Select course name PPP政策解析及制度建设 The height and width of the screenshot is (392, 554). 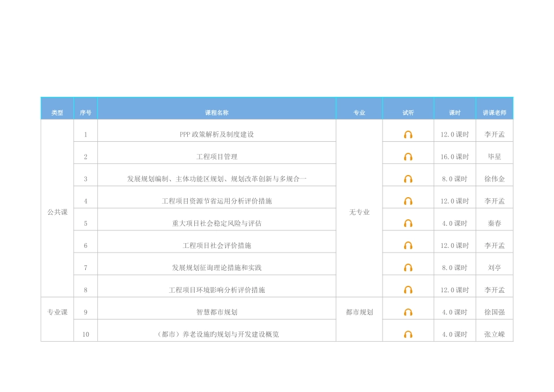216,134
